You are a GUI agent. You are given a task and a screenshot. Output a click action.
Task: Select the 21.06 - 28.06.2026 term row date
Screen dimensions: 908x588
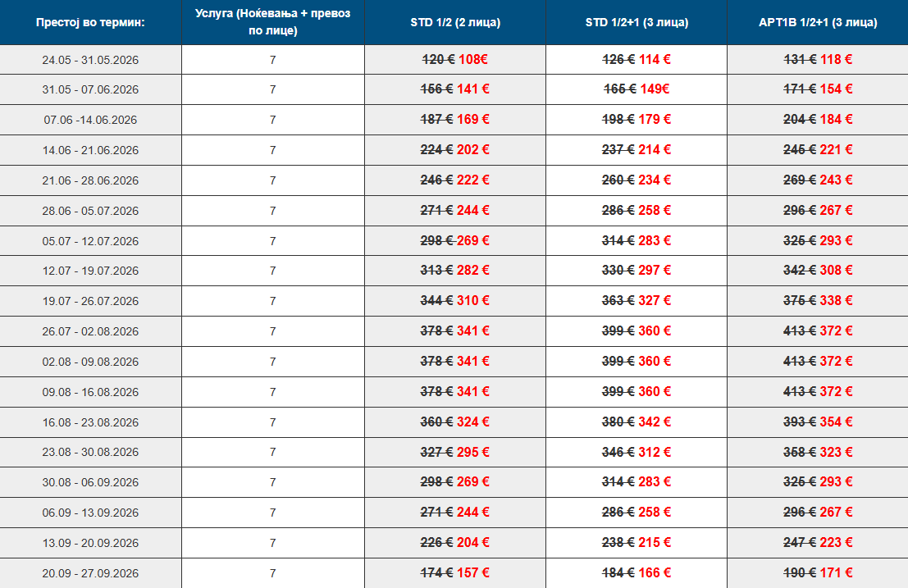click(x=90, y=180)
